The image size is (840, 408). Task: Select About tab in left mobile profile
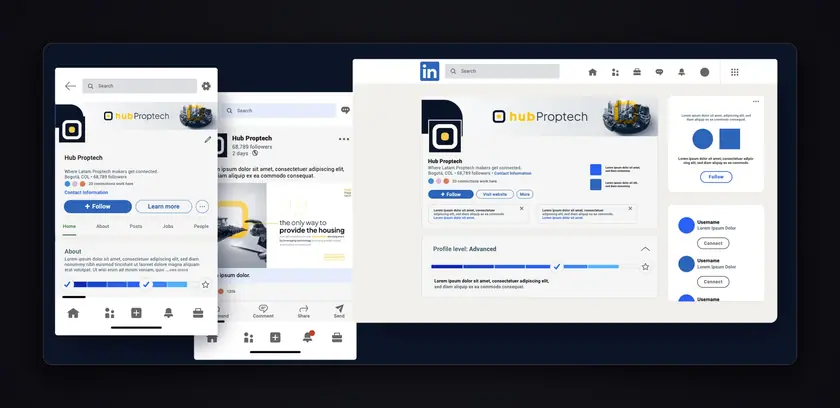point(103,226)
